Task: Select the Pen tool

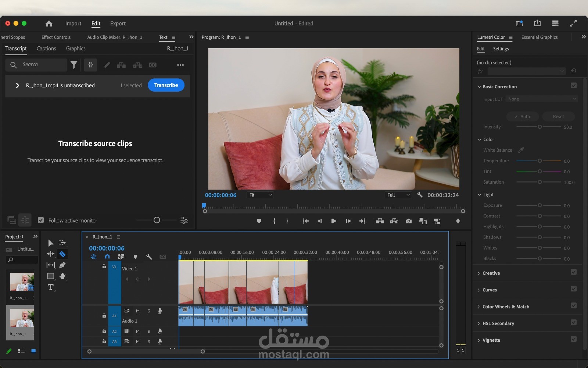Action: tap(62, 265)
